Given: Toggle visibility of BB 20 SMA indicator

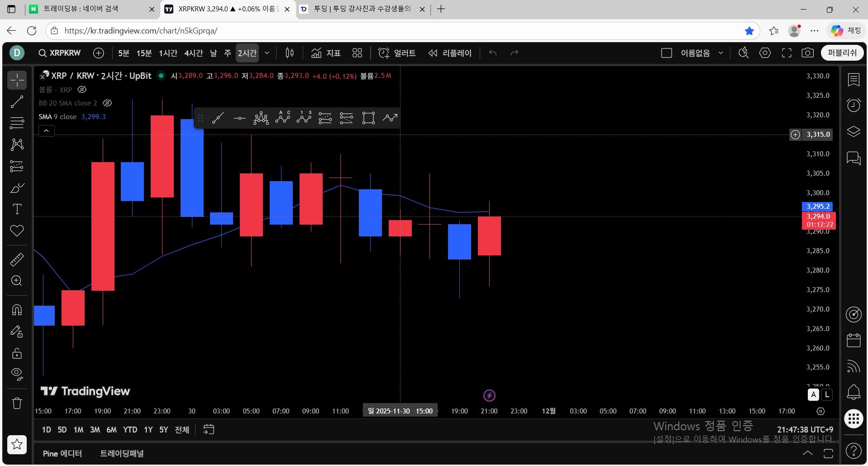Looking at the screenshot, I should (x=107, y=103).
